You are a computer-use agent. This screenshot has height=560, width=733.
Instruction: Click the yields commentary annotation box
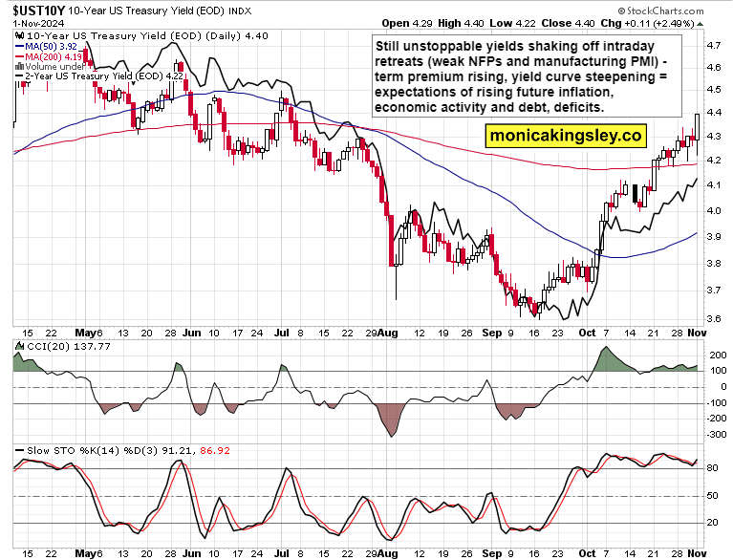526,75
